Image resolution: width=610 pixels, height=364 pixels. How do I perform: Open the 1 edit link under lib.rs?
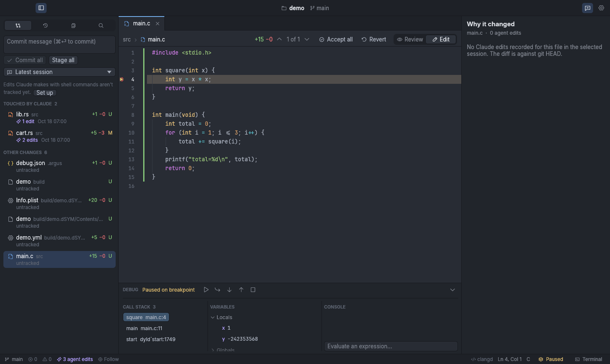coord(25,121)
